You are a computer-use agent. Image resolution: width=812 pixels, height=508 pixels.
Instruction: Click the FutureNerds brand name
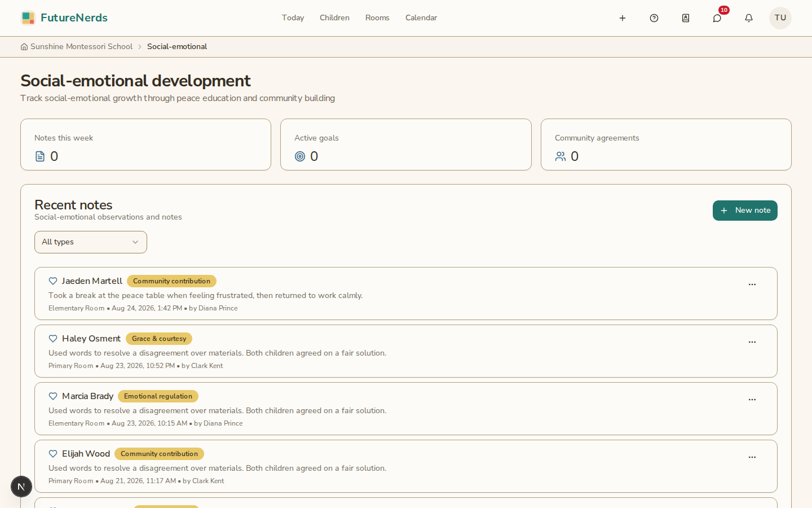click(74, 18)
